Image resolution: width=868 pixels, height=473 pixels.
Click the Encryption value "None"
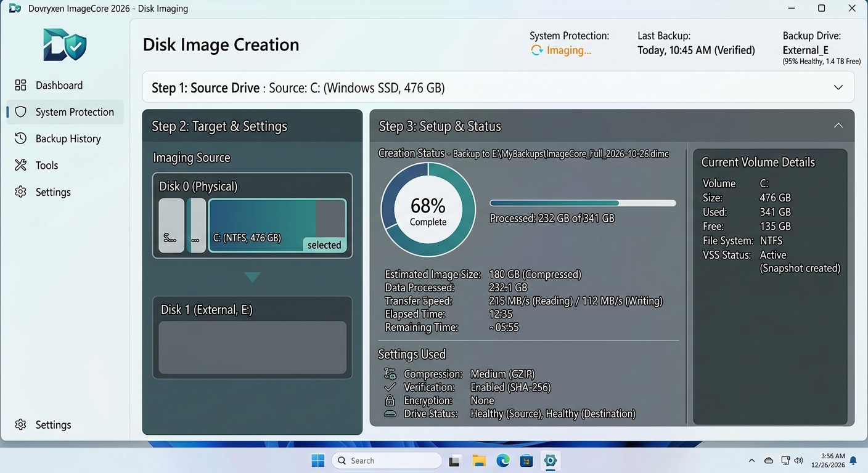click(482, 400)
